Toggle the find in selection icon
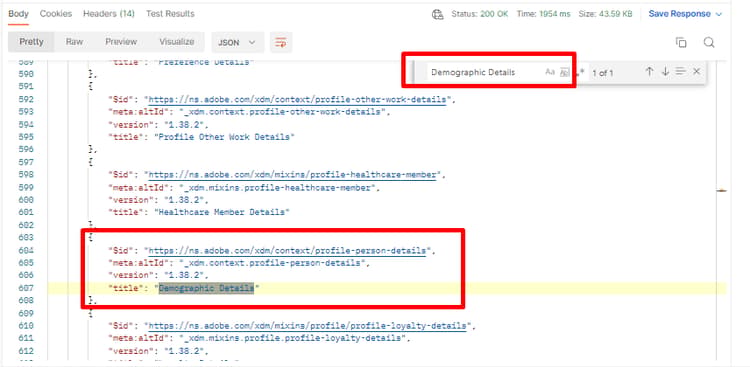Image resolution: width=750 pixels, height=367 pixels. [680, 72]
